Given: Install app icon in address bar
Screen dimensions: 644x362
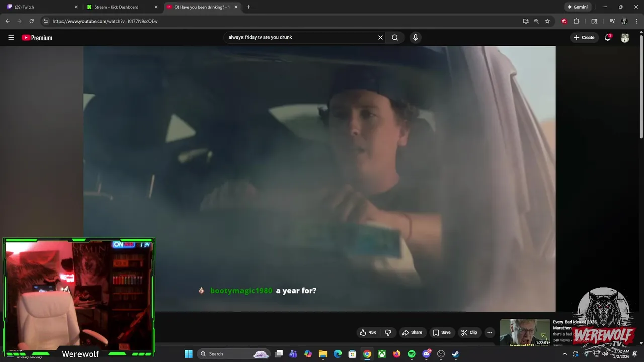Looking at the screenshot, I should (x=526, y=21).
